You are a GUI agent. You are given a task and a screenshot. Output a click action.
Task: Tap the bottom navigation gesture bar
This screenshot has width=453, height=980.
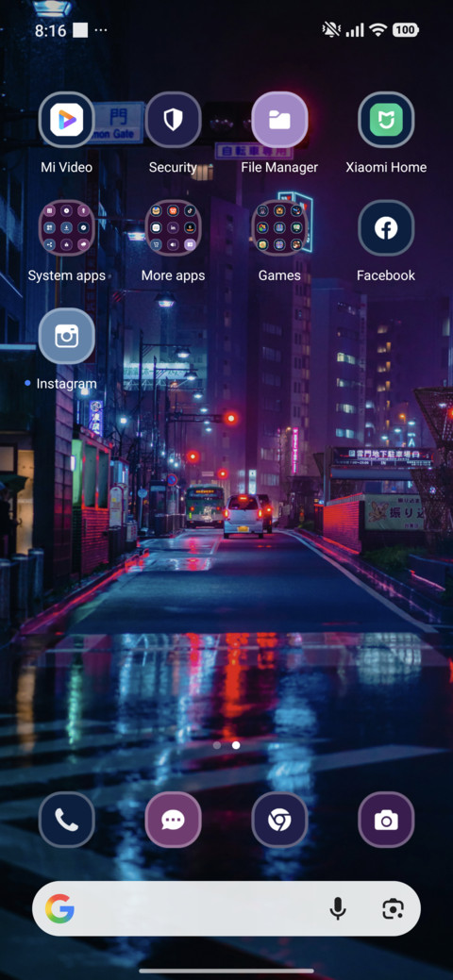coord(226,971)
